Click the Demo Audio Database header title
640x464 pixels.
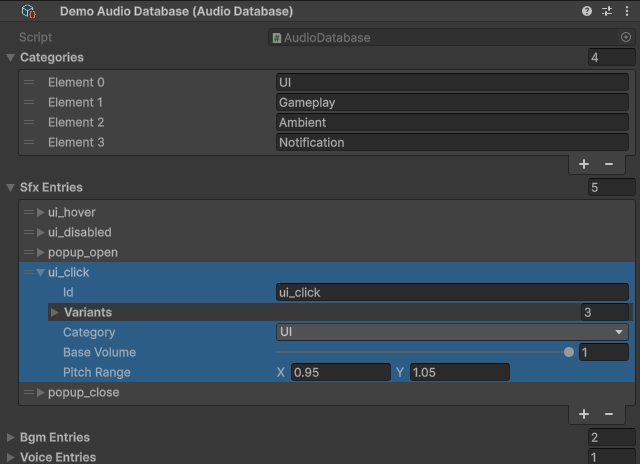[176, 11]
